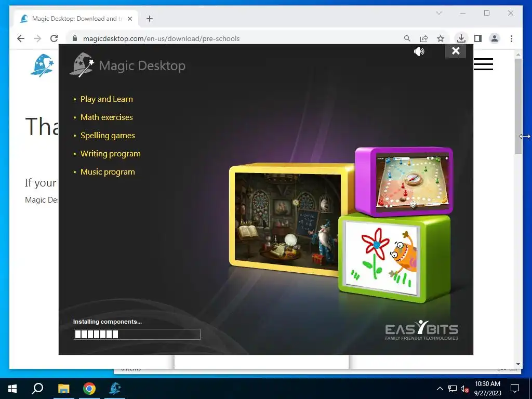Share this page using share icon
532x399 pixels.
[x=424, y=38]
